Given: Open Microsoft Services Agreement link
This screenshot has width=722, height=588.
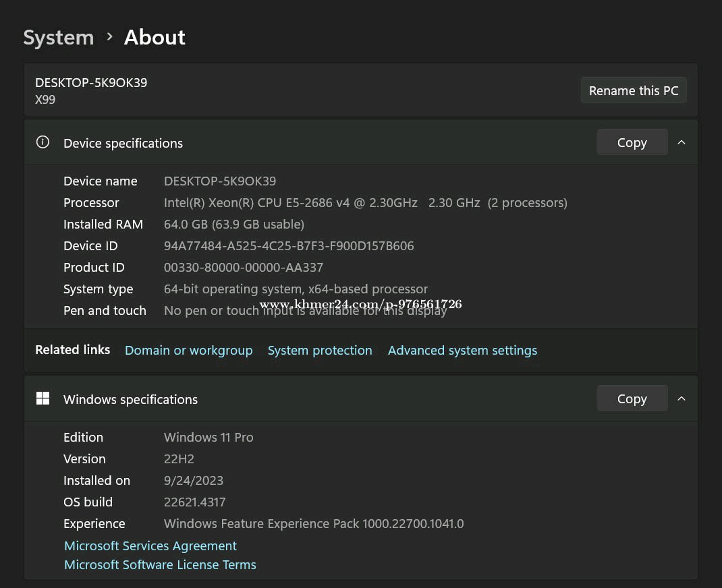Looking at the screenshot, I should 150,546.
